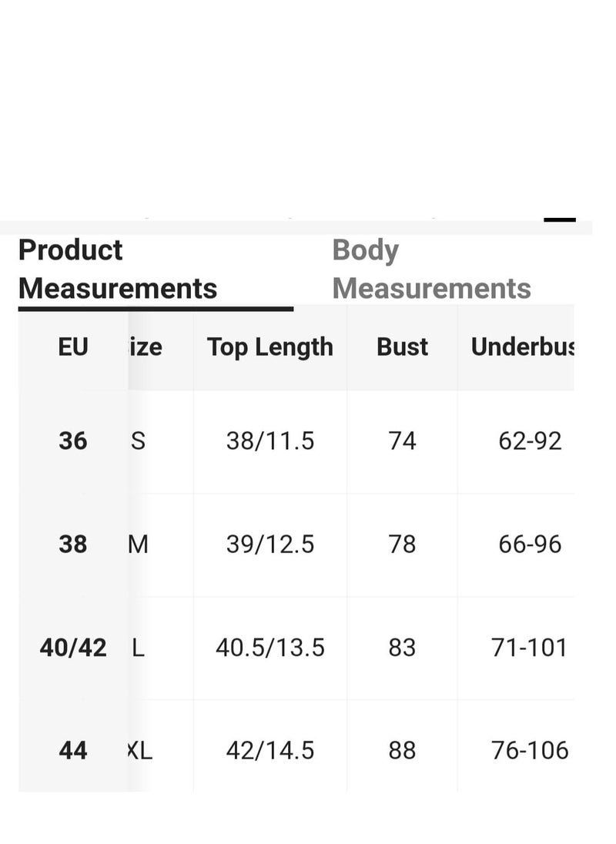This screenshot has height=844, width=616.
Task: Select the EU size 38 row
Action: pyautogui.click(x=296, y=544)
